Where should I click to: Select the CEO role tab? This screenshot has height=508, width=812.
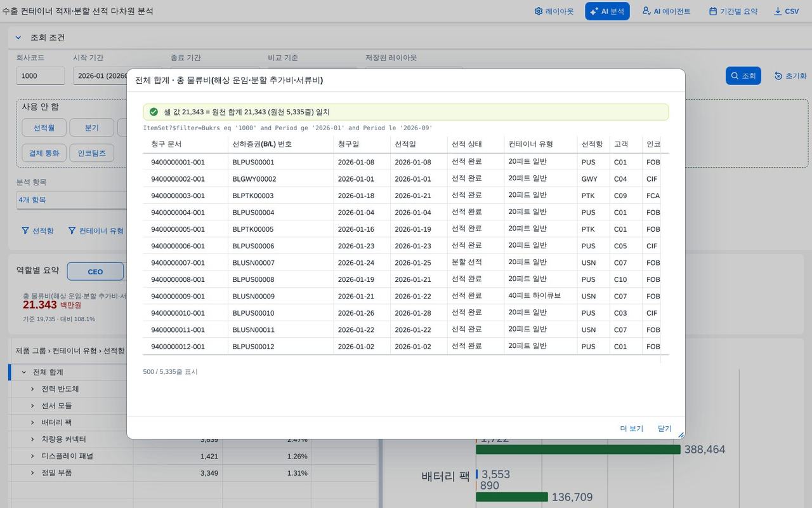(x=95, y=272)
